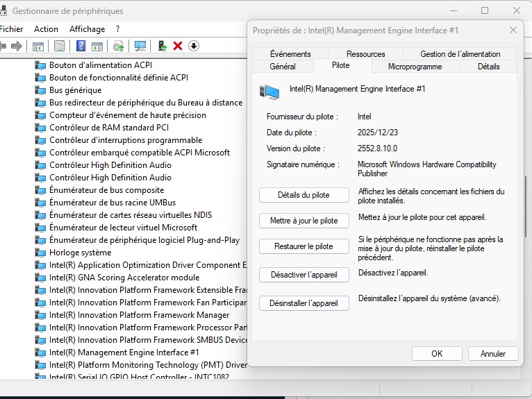The height and width of the screenshot is (399, 532).
Task: Click the disable device down-arrow icon
Action: [194, 46]
